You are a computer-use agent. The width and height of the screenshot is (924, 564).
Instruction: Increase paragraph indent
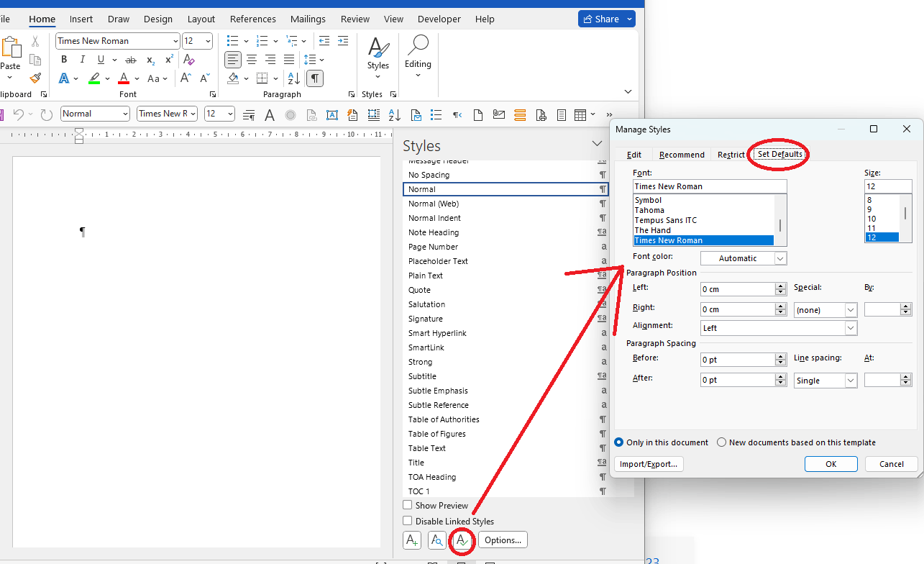(x=343, y=41)
